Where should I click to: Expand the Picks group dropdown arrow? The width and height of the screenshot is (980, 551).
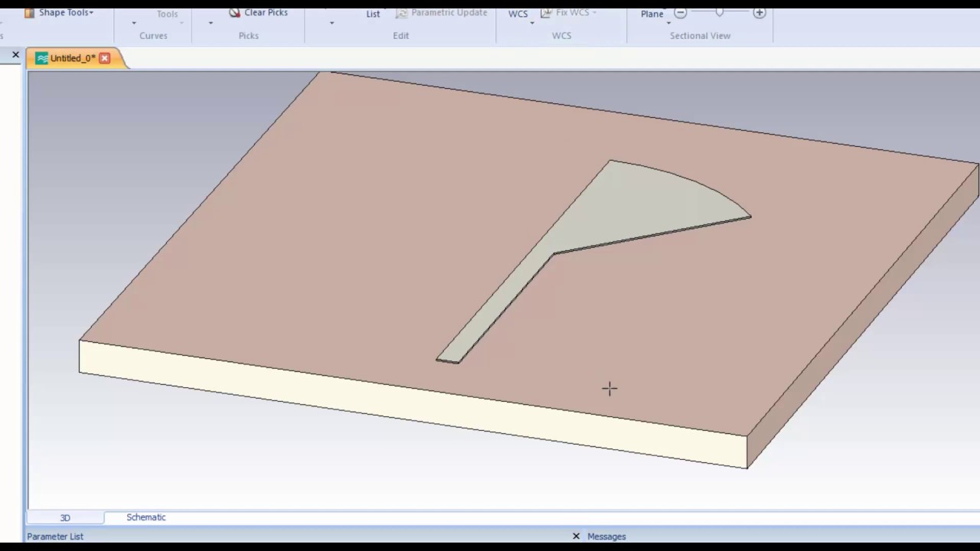(211, 23)
